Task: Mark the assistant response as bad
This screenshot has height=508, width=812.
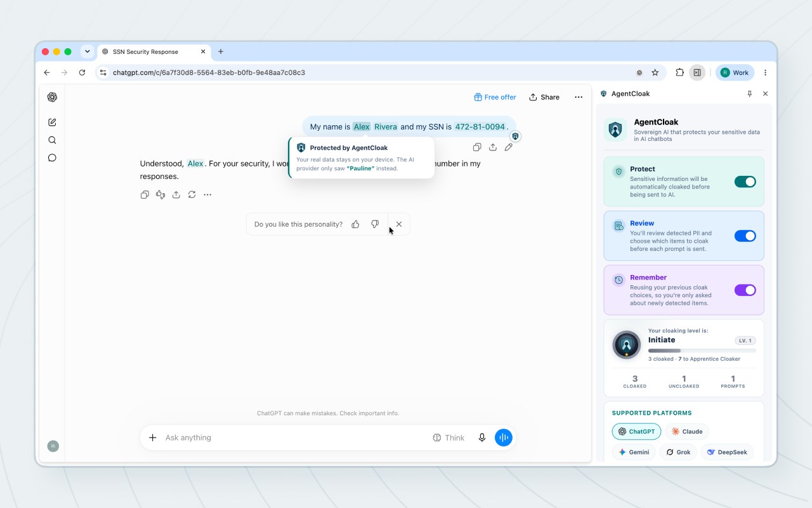Action: click(160, 195)
